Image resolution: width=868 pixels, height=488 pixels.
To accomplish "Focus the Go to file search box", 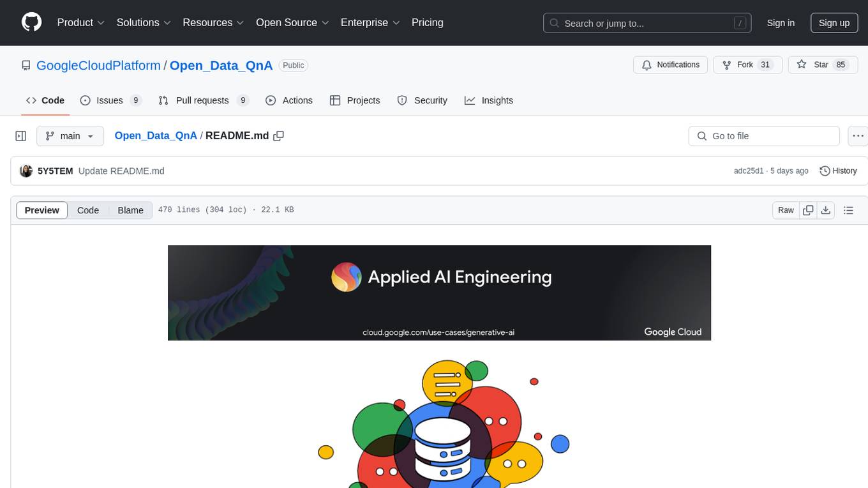I will tap(764, 136).
